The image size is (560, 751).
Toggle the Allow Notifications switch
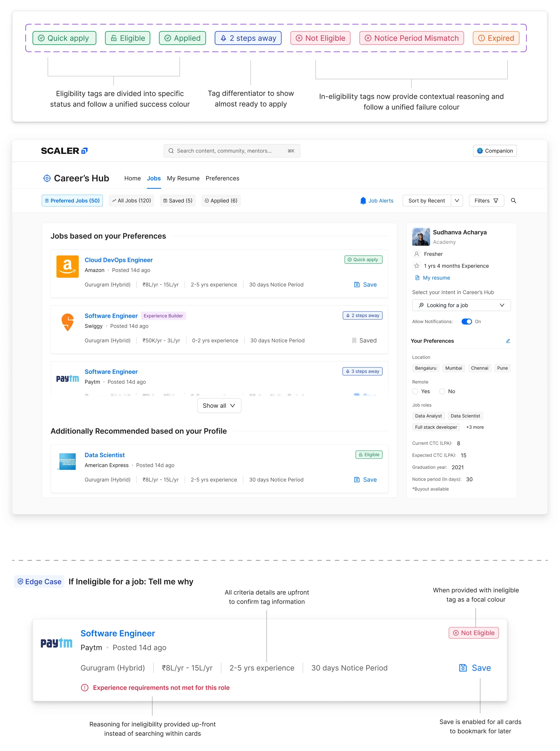click(467, 322)
